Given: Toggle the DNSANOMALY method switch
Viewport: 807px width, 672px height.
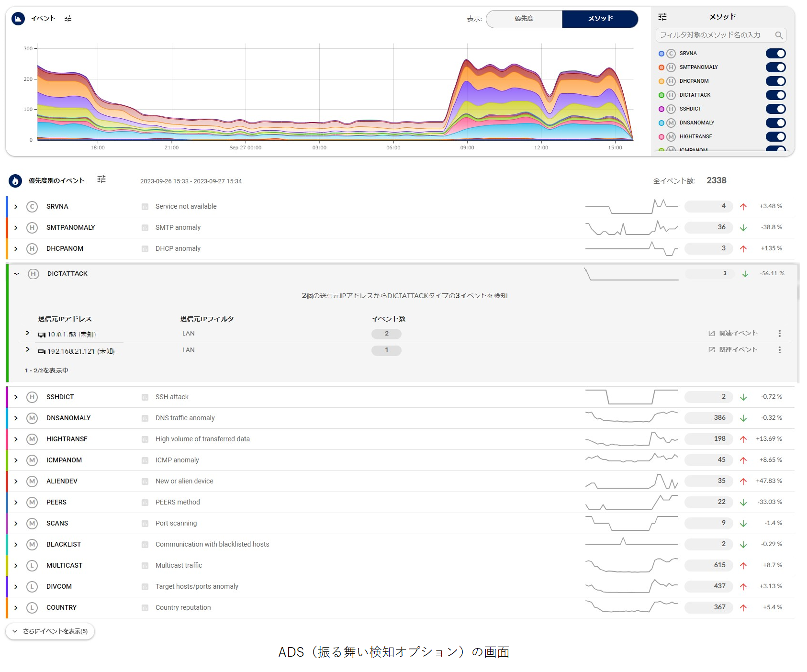Looking at the screenshot, I should click(x=775, y=123).
